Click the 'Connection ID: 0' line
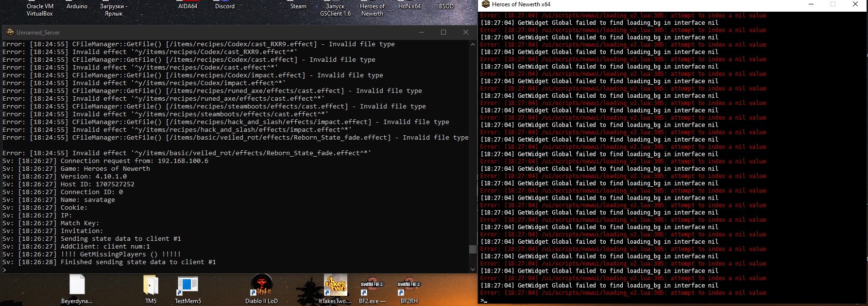868x306 pixels. (x=63, y=192)
